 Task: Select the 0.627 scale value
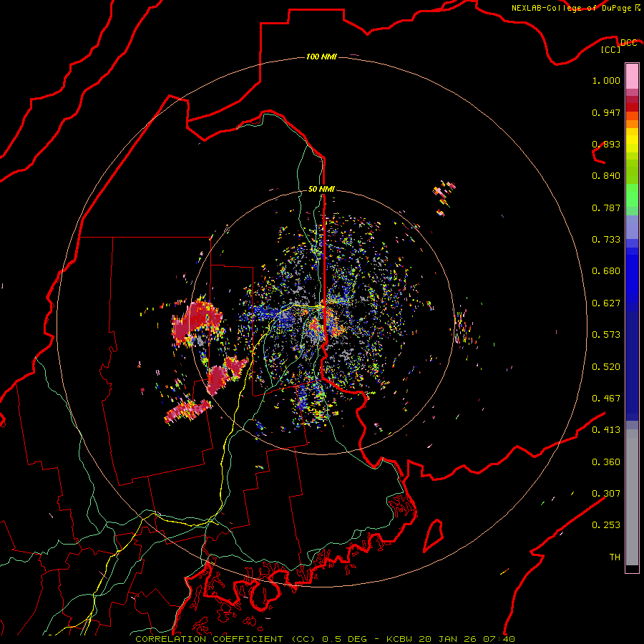click(x=606, y=303)
